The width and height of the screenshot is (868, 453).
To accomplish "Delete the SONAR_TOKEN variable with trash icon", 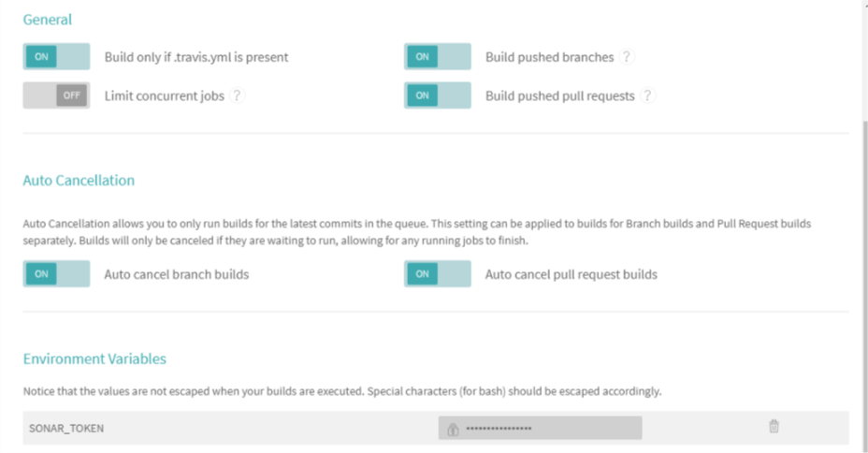I will coord(774,426).
